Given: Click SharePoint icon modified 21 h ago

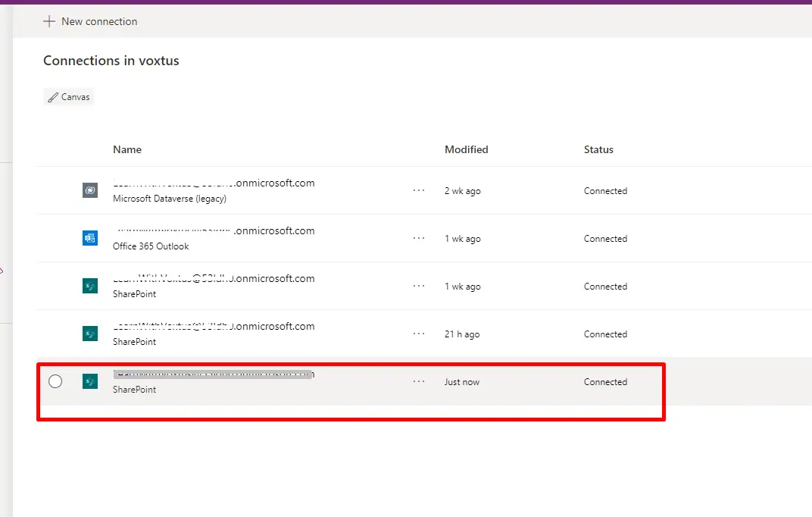Looking at the screenshot, I should click(90, 333).
